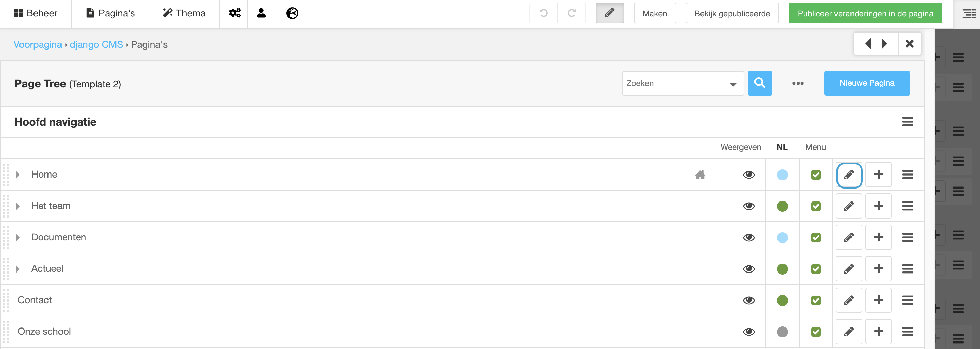
Task: Uncheck the Menu checkbox for Actueel
Action: click(x=816, y=269)
